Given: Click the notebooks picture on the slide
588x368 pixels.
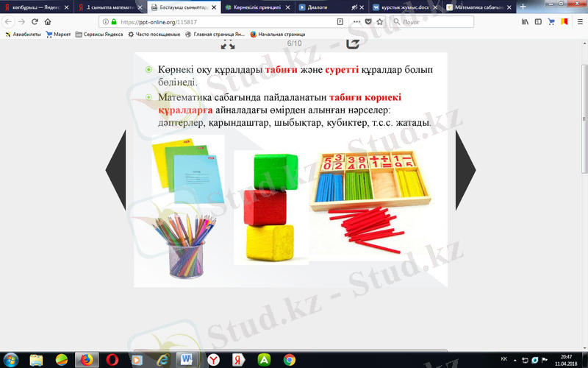Looking at the screenshot, I should [x=188, y=170].
